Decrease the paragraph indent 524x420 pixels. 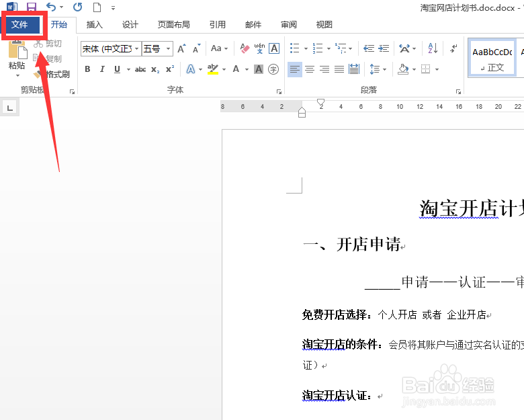click(369, 48)
